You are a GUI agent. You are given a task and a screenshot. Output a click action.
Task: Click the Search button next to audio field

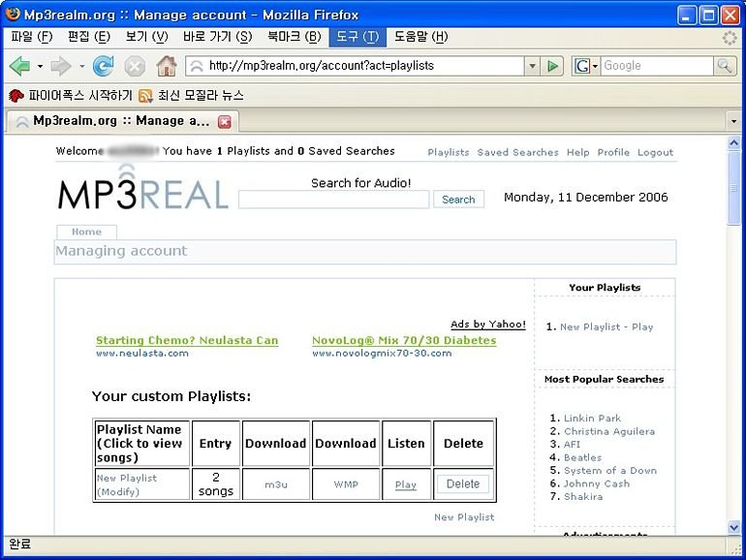(458, 200)
